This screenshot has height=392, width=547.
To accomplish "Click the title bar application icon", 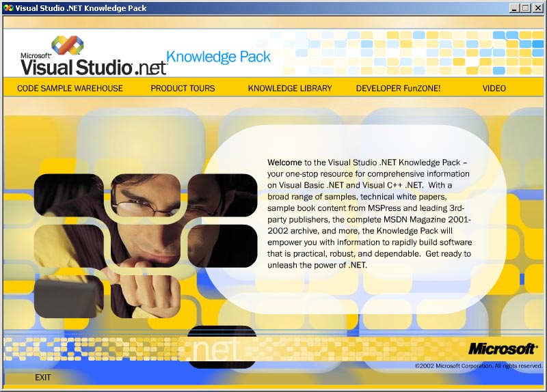I will click(8, 8).
